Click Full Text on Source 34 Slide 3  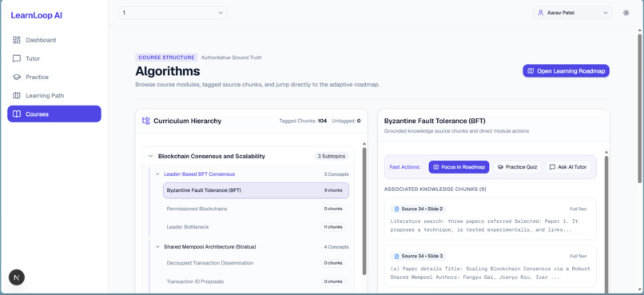click(x=578, y=257)
